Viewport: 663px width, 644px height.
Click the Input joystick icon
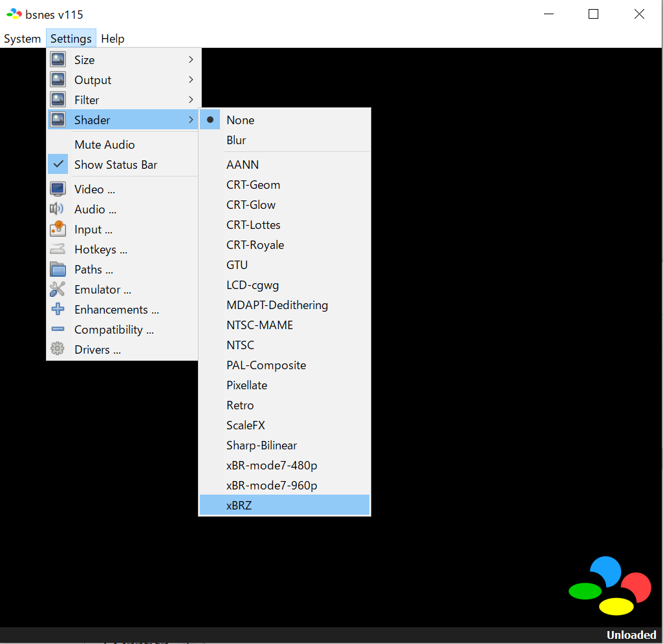pos(58,229)
